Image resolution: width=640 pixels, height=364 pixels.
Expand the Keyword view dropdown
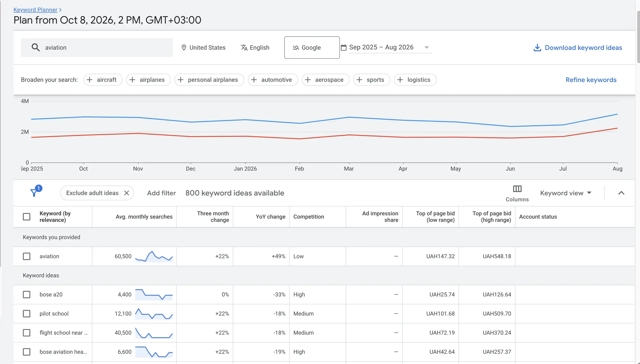566,193
